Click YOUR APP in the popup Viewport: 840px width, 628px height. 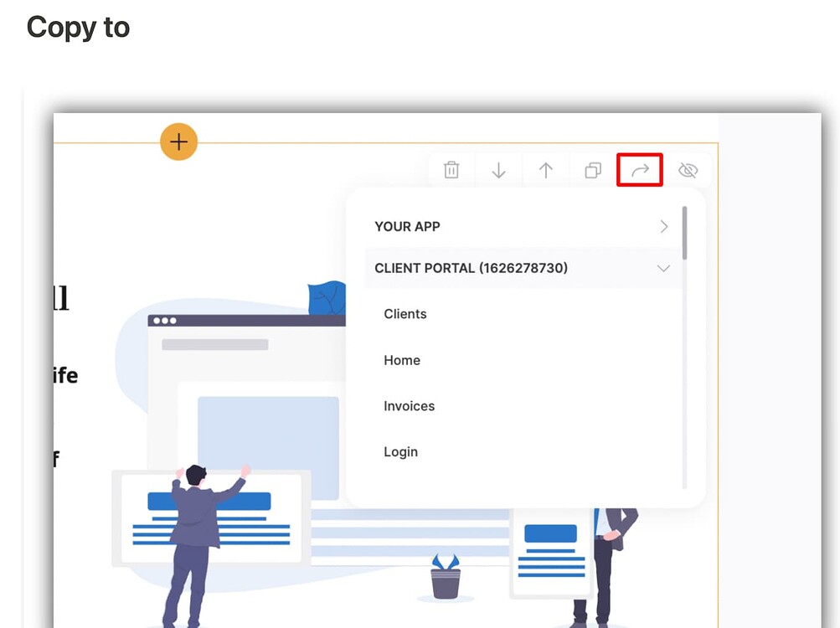click(408, 226)
